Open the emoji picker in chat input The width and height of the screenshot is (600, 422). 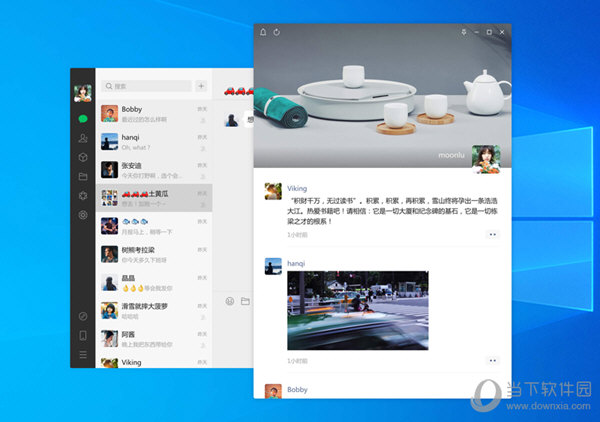click(229, 300)
